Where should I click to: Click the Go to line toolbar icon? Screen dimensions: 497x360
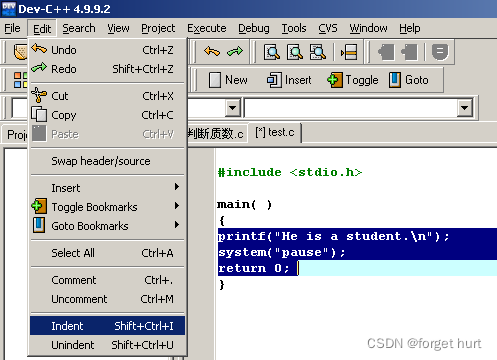[349, 52]
